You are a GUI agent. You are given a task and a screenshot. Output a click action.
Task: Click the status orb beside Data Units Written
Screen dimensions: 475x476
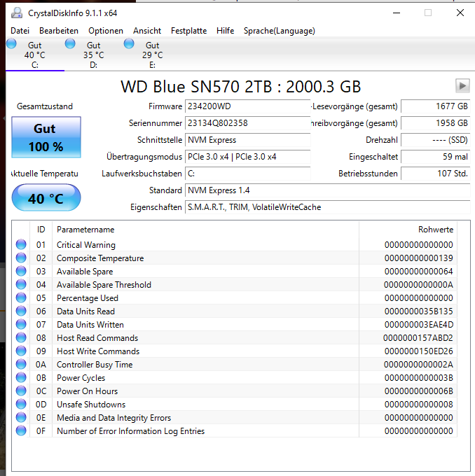tap(21, 325)
